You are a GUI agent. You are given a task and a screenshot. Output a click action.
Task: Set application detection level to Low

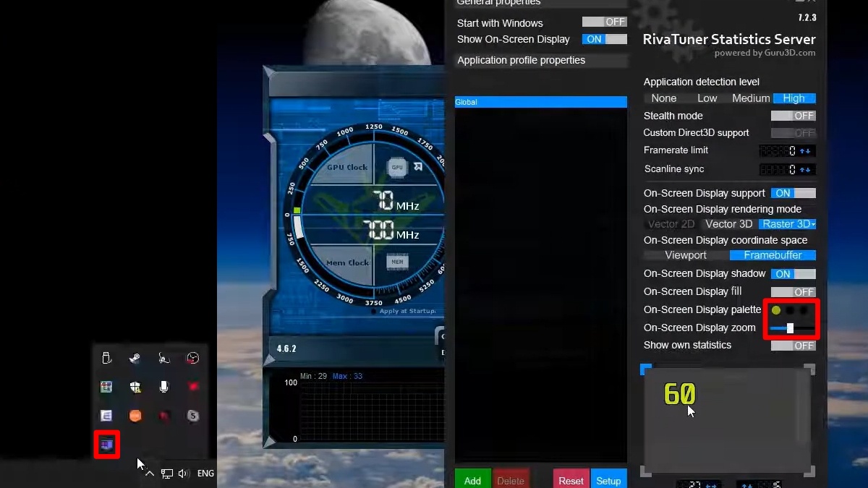[x=707, y=98]
